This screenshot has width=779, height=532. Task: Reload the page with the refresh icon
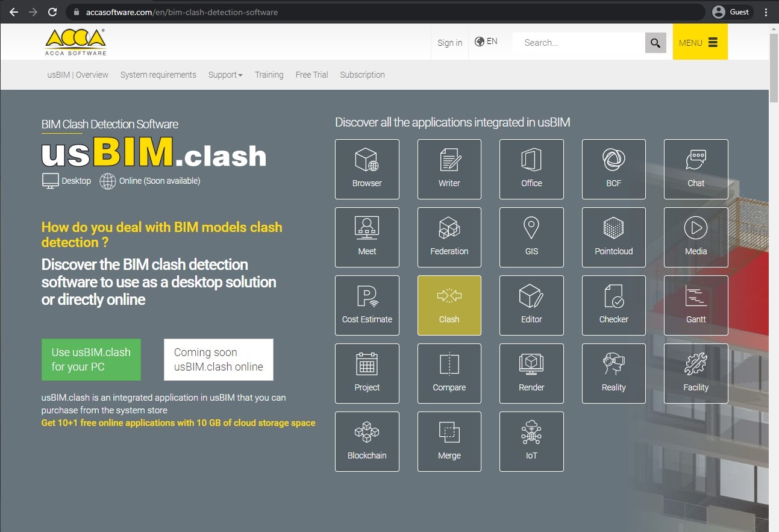point(52,12)
